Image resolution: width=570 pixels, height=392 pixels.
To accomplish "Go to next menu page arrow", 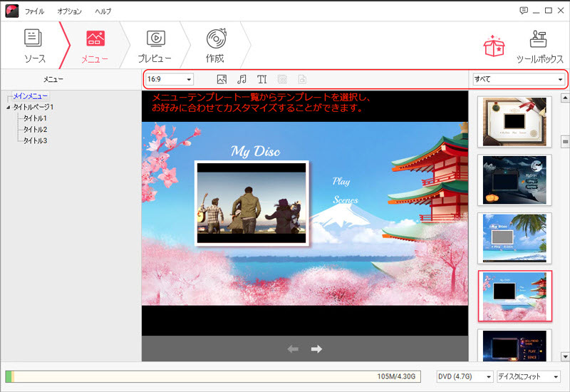I will [316, 349].
